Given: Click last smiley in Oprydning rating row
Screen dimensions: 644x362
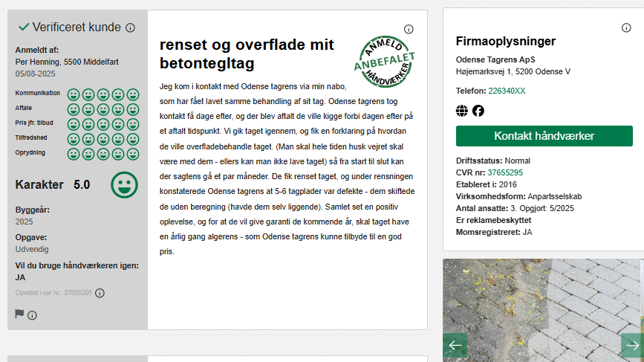Looking at the screenshot, I should [x=133, y=154].
